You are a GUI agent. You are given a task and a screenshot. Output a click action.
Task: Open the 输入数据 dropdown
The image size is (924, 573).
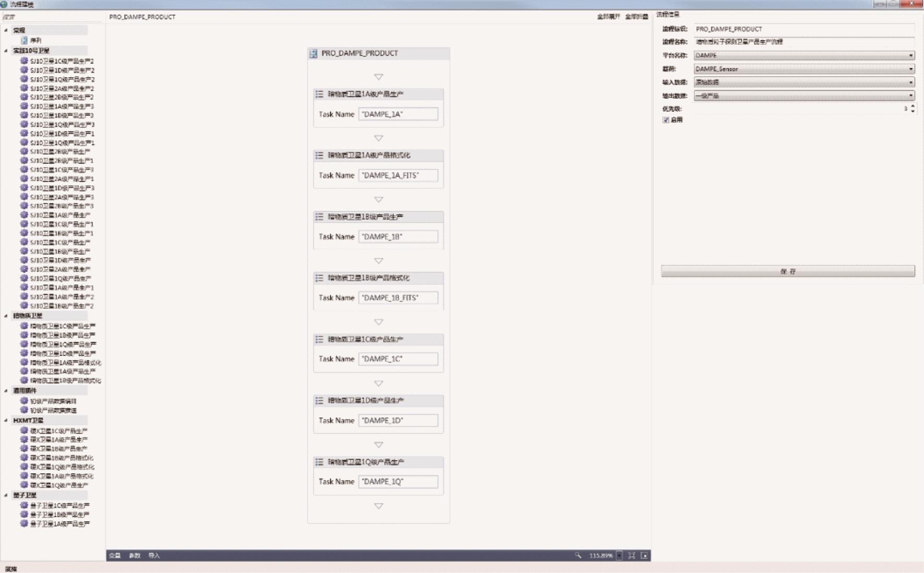[804, 82]
